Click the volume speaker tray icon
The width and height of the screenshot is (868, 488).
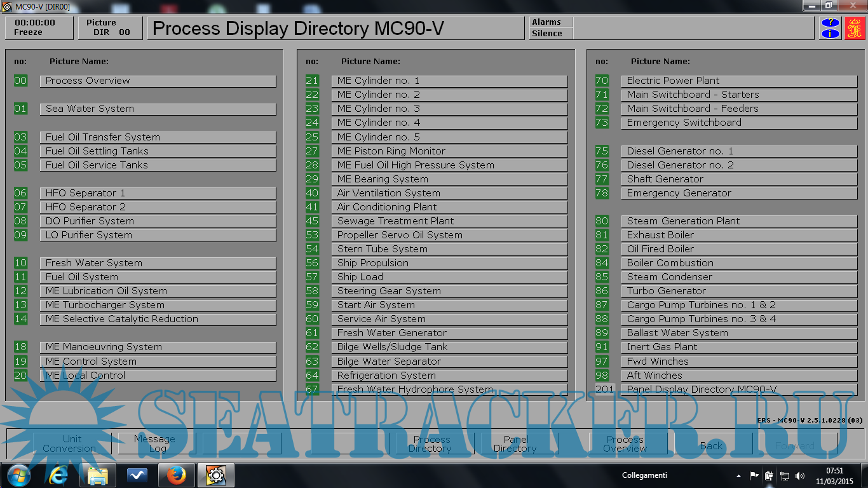(799, 475)
